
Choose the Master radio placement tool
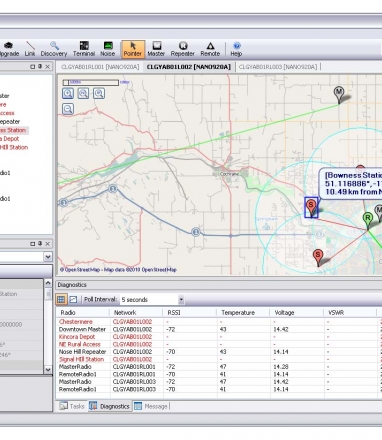156,49
